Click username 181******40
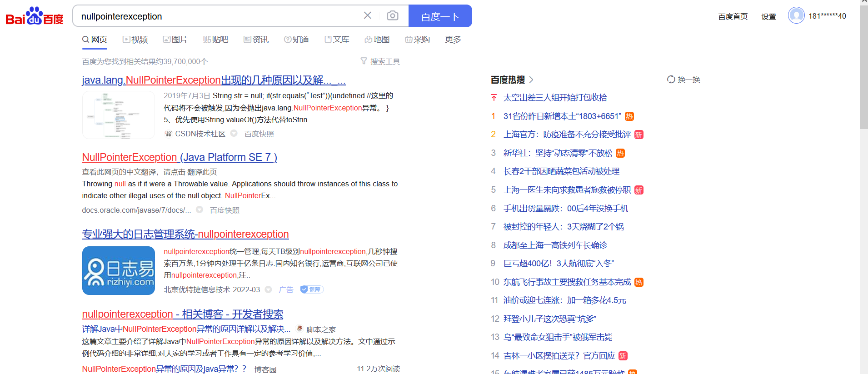 [827, 16]
